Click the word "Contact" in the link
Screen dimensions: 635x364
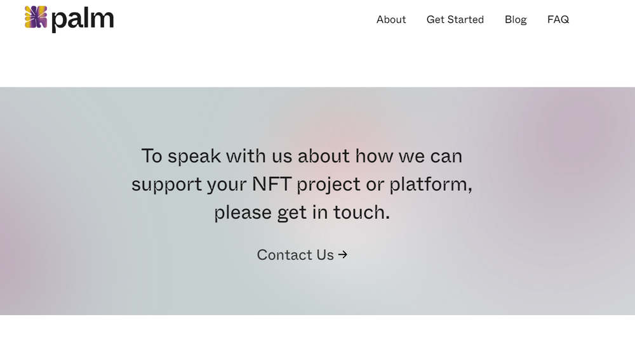[x=284, y=255]
